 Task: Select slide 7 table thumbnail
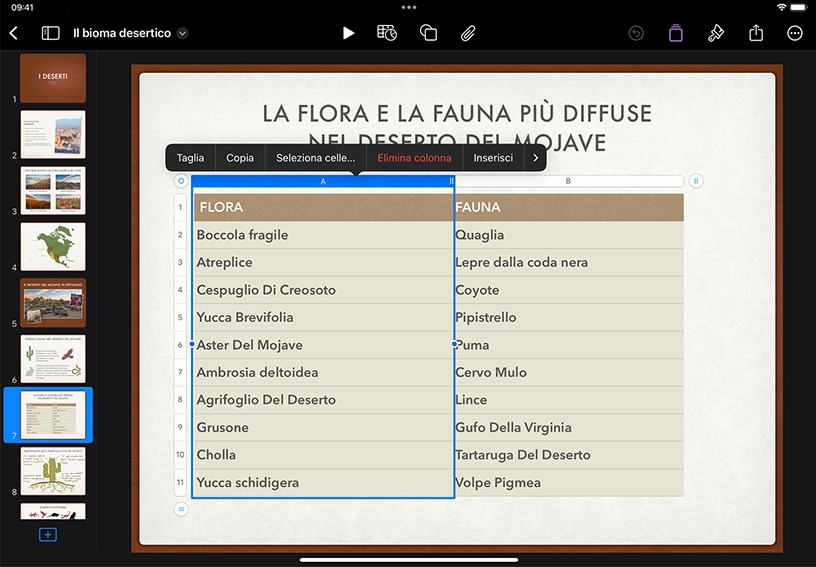(x=53, y=415)
